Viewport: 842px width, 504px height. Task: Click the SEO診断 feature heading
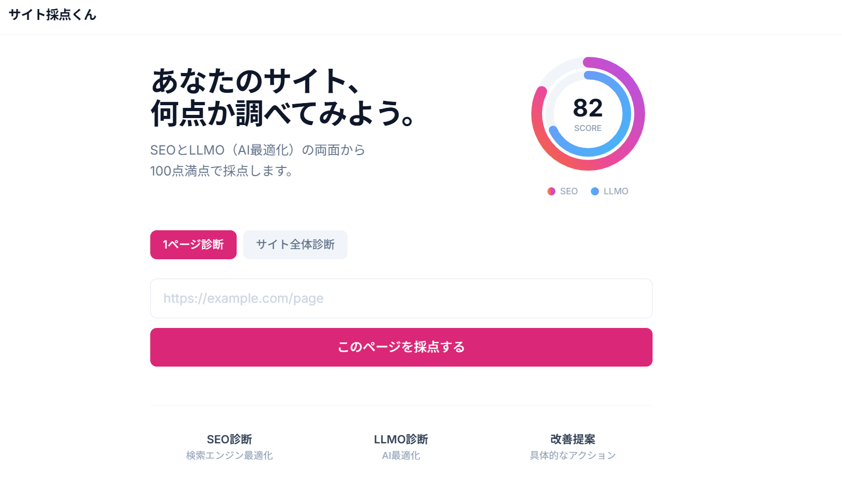pyautogui.click(x=229, y=440)
